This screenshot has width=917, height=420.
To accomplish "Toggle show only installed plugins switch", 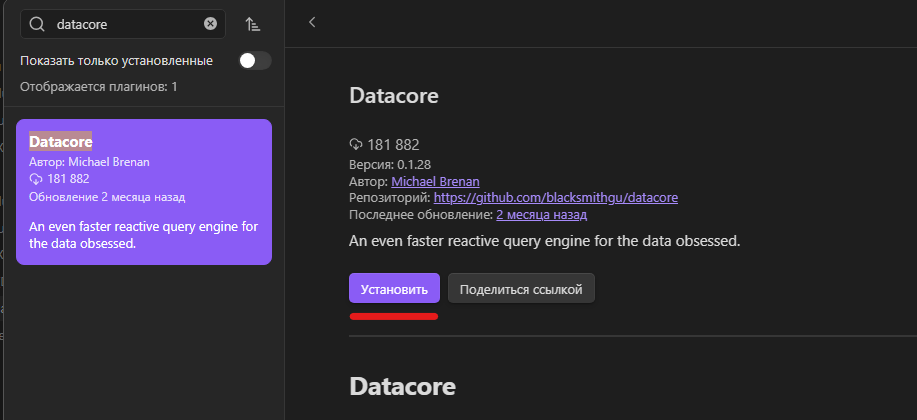I will (255, 61).
